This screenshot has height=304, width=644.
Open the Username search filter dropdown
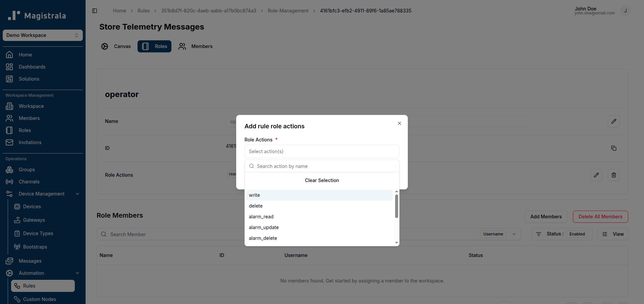click(x=500, y=234)
